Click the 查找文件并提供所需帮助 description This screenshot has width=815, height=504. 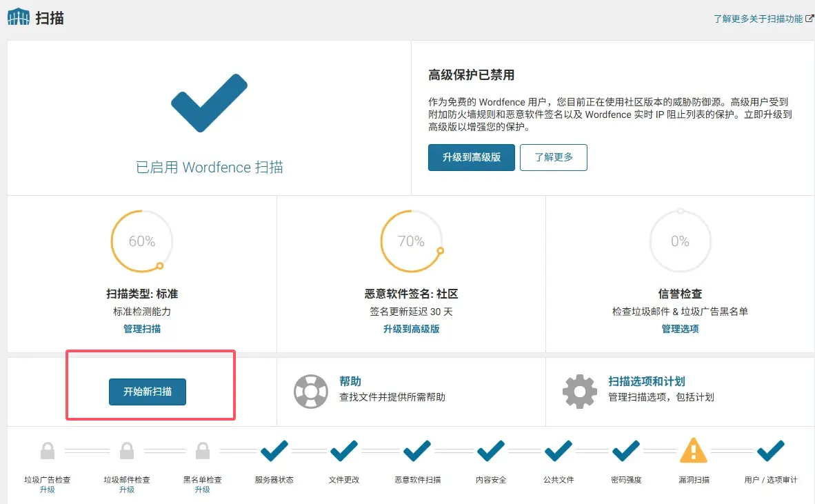(392, 397)
